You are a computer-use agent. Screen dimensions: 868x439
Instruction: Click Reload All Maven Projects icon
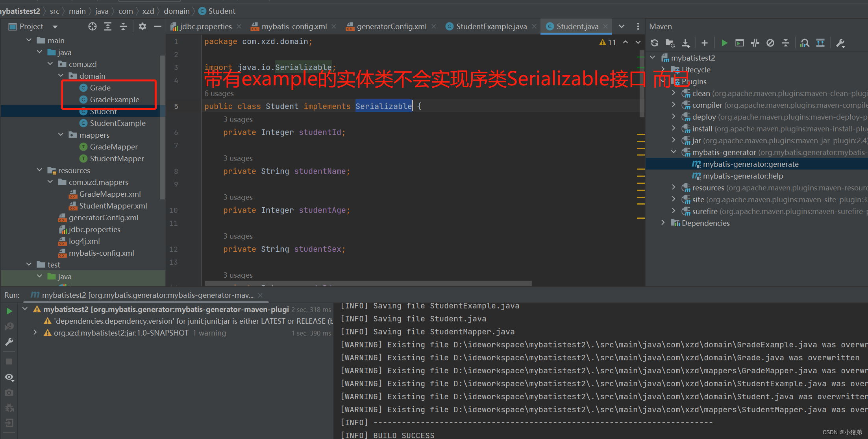(655, 43)
